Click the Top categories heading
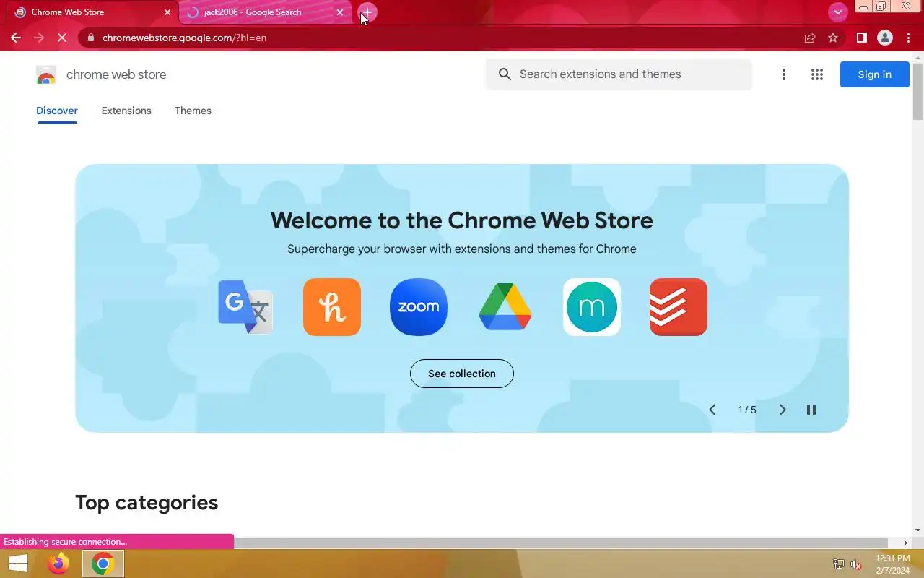 pyautogui.click(x=147, y=502)
